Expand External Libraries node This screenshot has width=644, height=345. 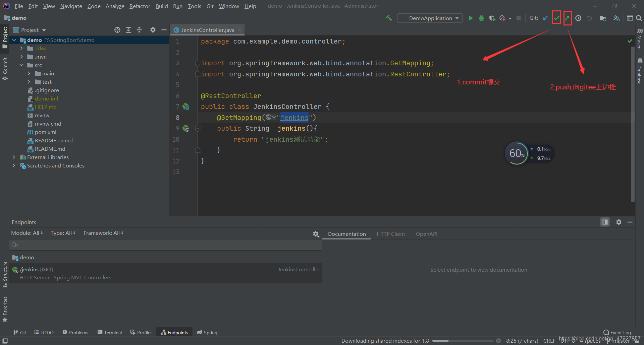pos(14,157)
